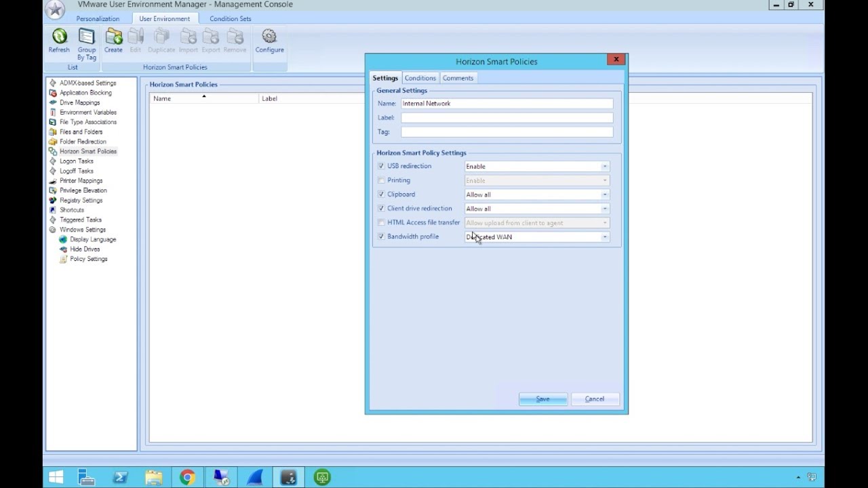The image size is (868, 488).
Task: Click the Cancel button
Action: (595, 399)
